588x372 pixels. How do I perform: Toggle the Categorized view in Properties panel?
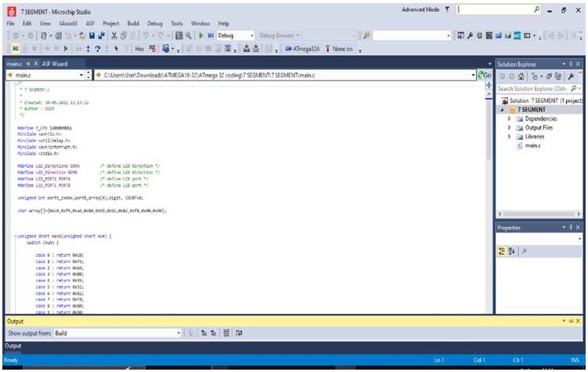tap(504, 251)
